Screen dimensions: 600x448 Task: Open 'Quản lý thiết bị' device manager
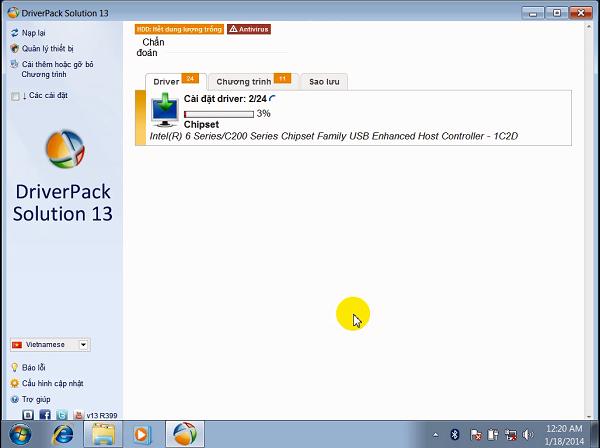[x=46, y=48]
